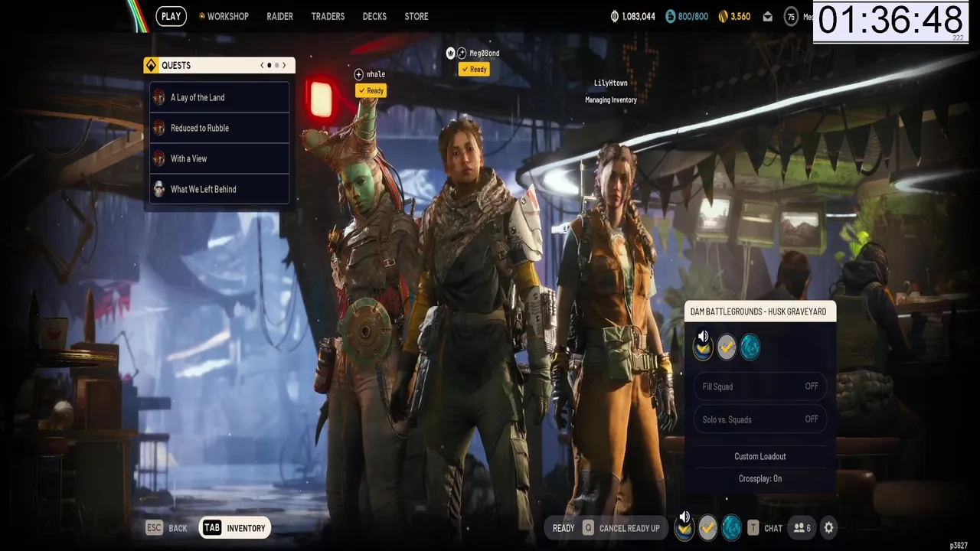Toggle Solo vs. Squads option

point(760,419)
